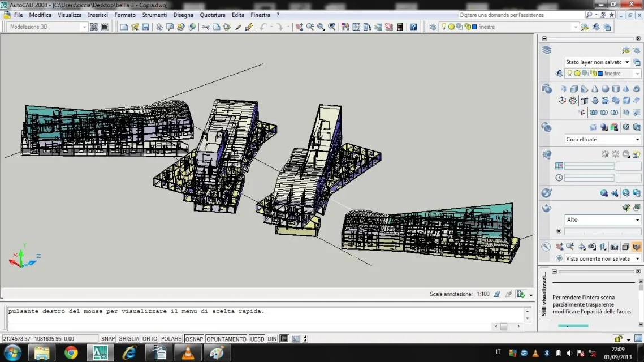Viewport: 644px width, 362px height.
Task: Click in the help search input field
Action: (520, 15)
